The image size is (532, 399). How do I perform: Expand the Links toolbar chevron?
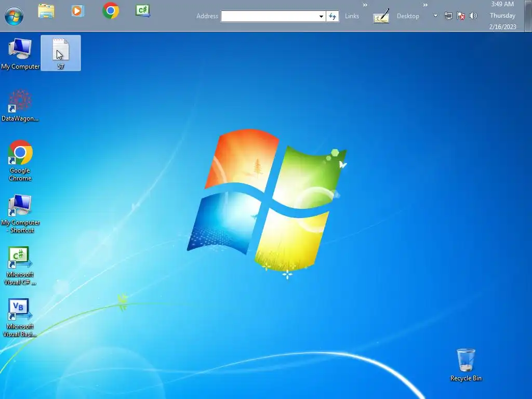365,5
